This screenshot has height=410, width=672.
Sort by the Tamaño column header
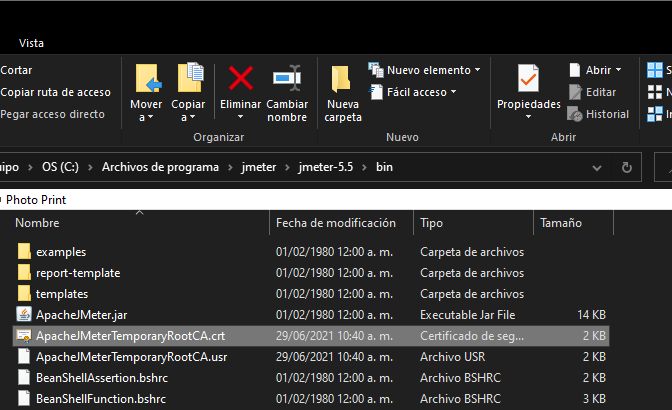click(561, 223)
